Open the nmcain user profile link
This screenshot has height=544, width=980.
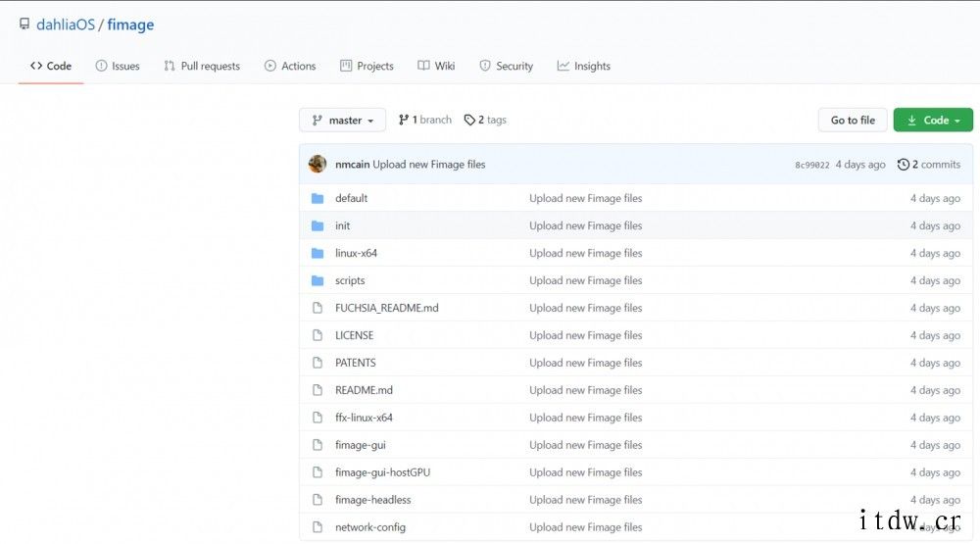coord(353,165)
